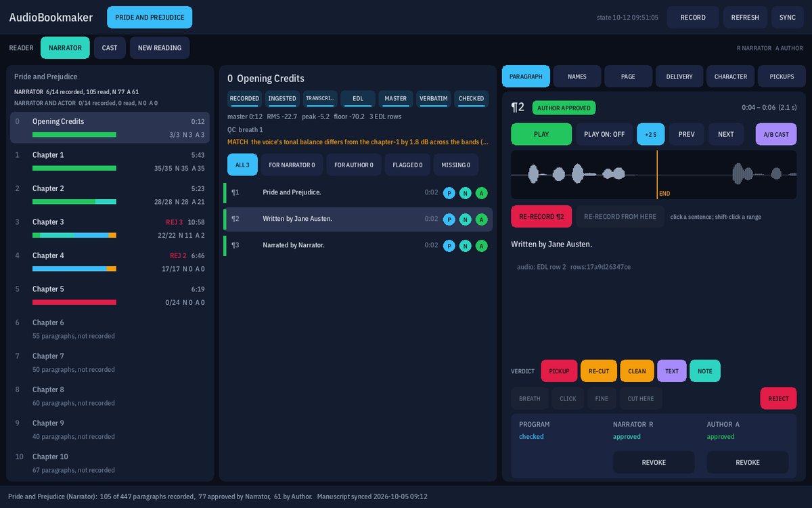Screen dimensions: 812x508
Task: Click the P badge on the ¶3 row
Action: tap(449, 246)
